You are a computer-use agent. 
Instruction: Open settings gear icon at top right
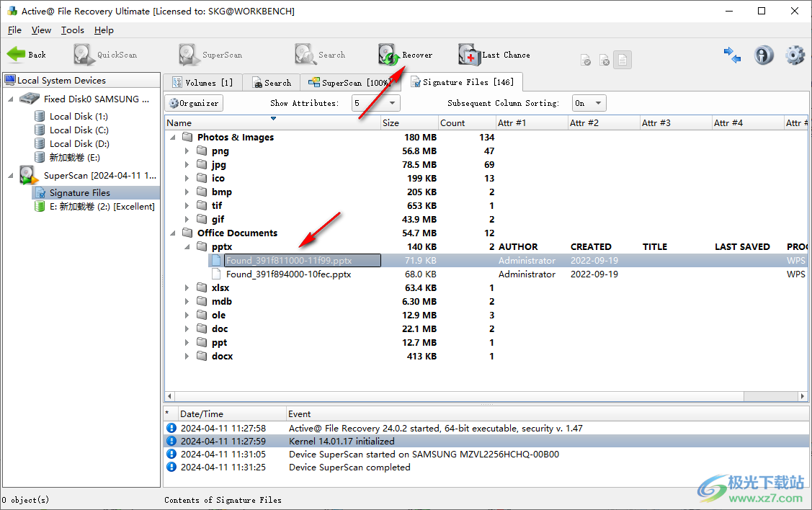pos(795,55)
